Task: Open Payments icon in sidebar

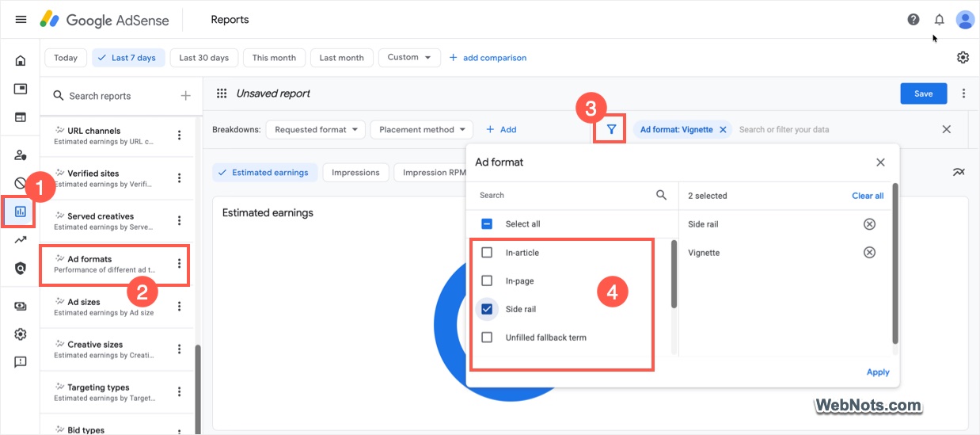Action: pos(21,306)
